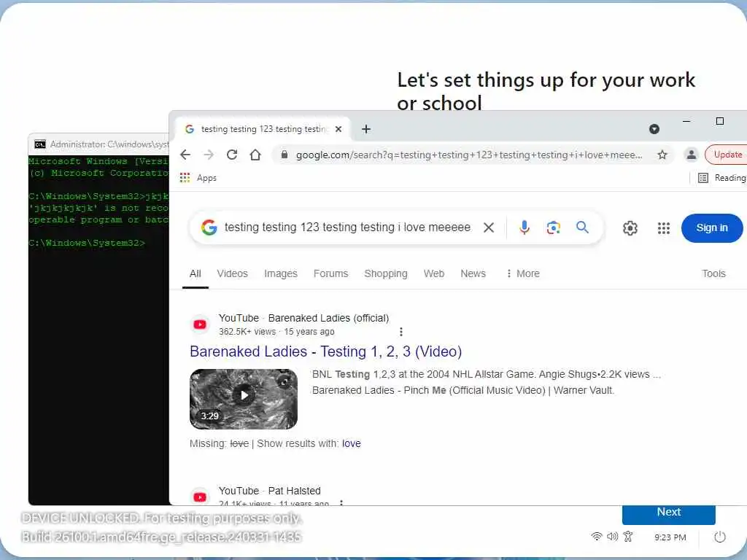Click the Command Prompt title bar icon
Viewport: 747px width, 560px height.
pyautogui.click(x=40, y=144)
